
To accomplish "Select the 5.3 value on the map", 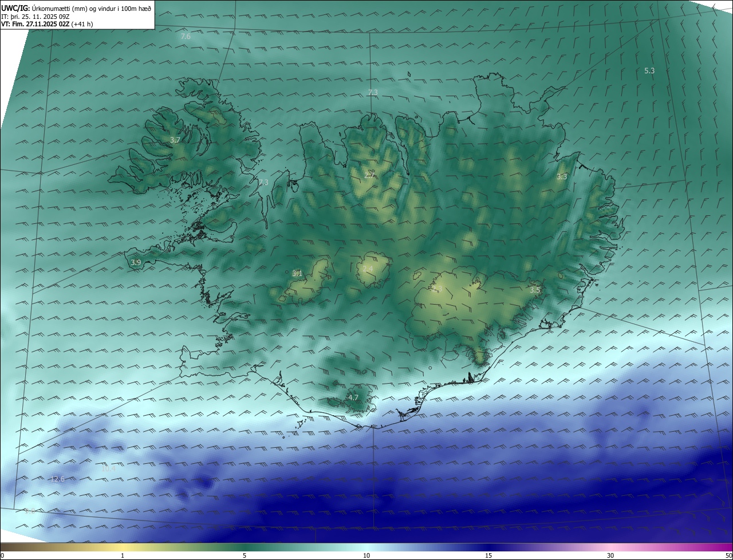I will point(649,70).
